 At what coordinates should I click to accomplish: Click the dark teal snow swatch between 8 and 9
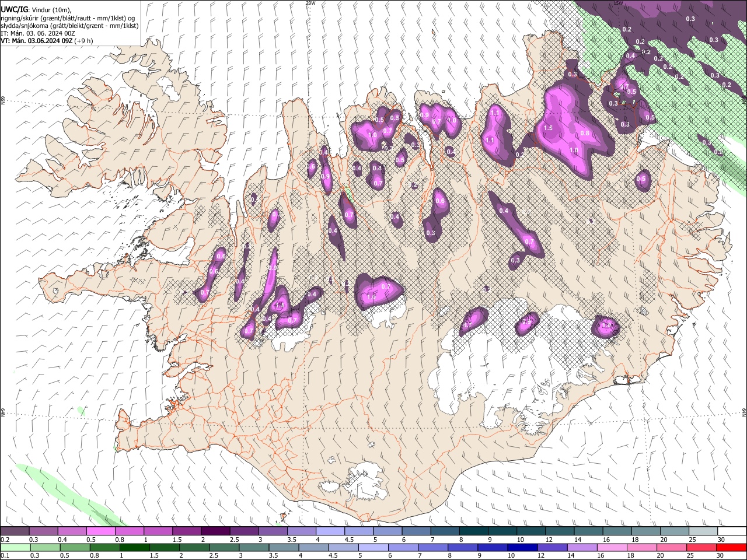pyautogui.click(x=473, y=531)
